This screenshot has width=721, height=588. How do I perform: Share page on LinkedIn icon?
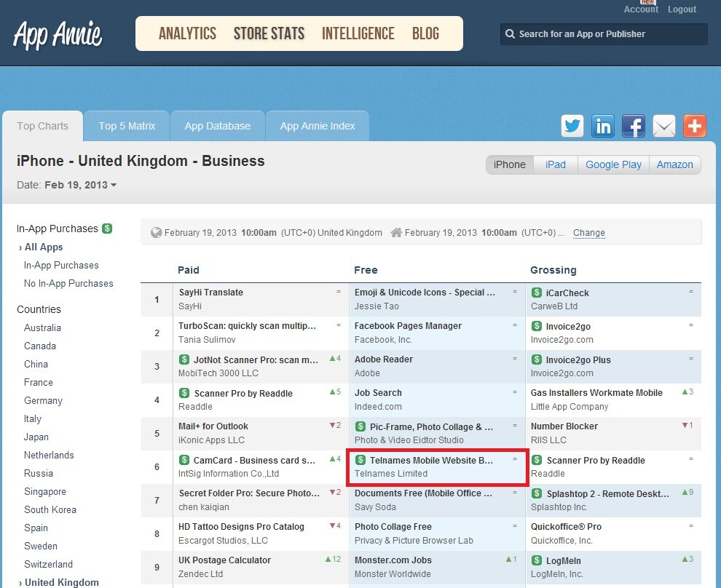click(x=603, y=126)
